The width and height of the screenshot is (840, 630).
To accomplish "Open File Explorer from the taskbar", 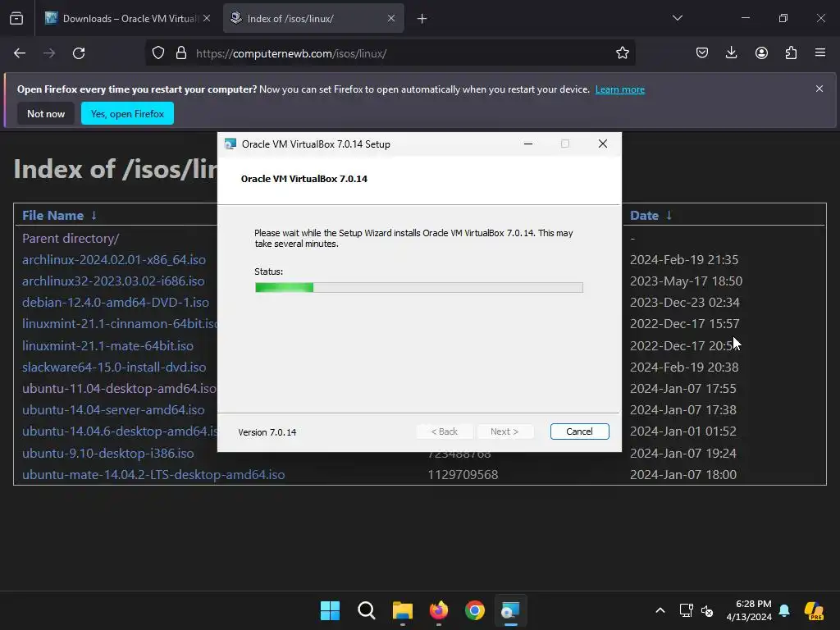I will click(x=402, y=610).
